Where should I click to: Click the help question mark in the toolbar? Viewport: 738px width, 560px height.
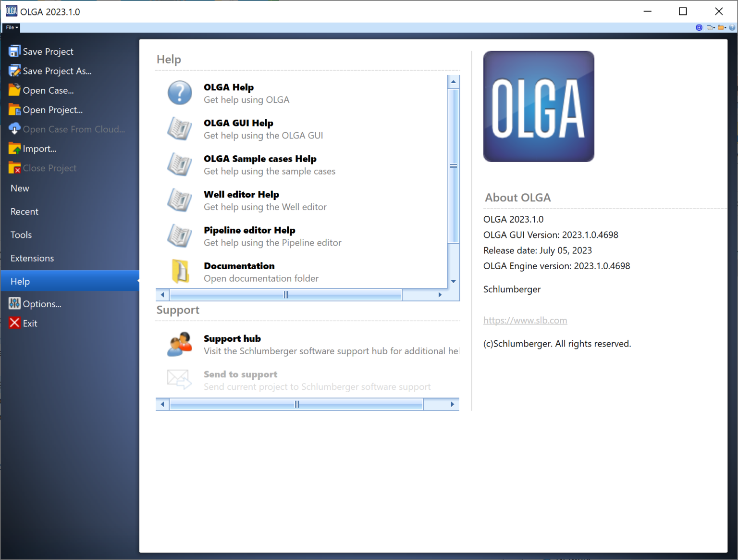pos(732,27)
